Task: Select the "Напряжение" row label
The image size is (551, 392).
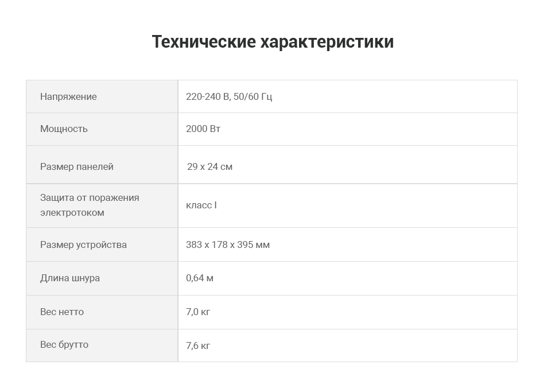Action: [x=68, y=96]
